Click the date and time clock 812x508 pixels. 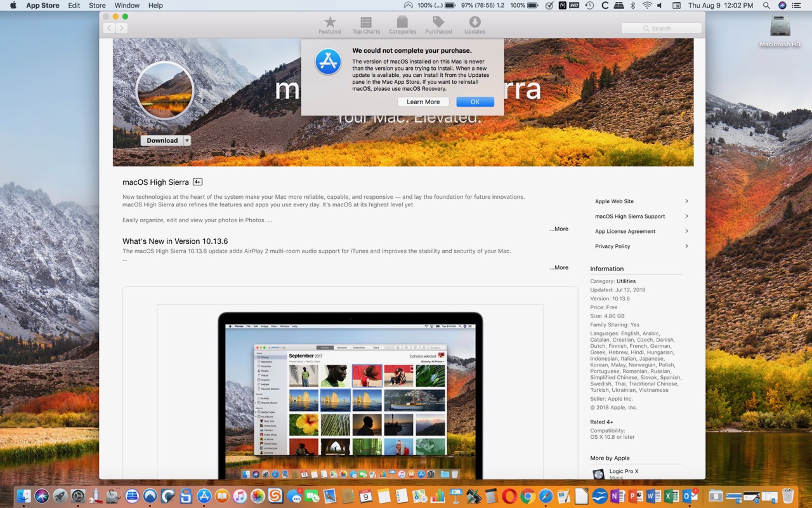tap(721, 5)
